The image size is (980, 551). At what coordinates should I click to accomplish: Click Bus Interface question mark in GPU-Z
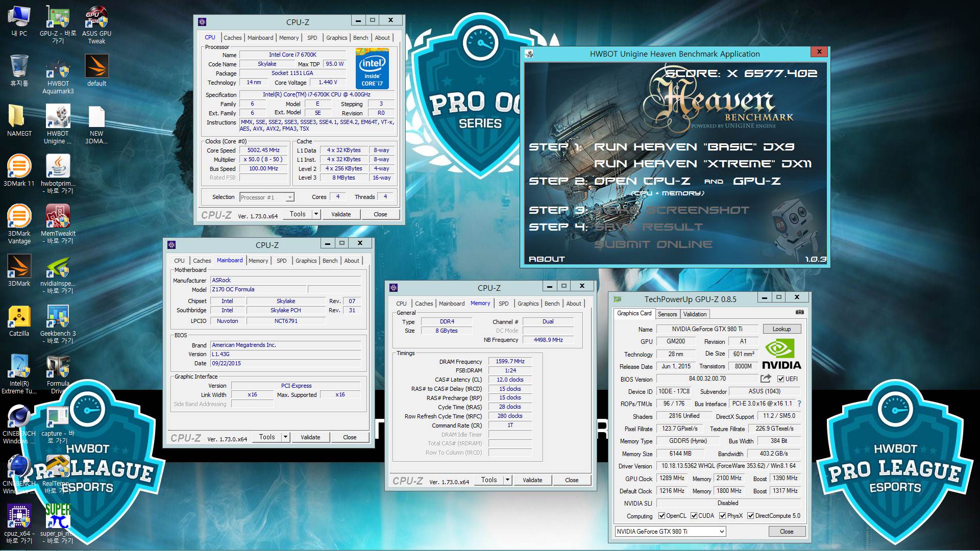[x=799, y=404]
